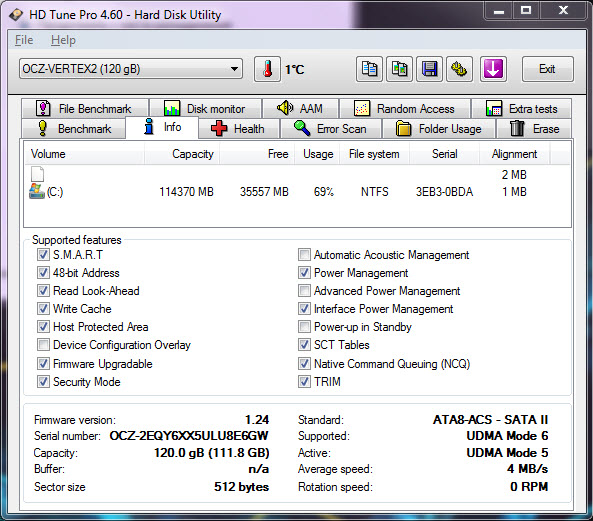
Task: Copy info text to clipboard icon
Action: point(369,69)
